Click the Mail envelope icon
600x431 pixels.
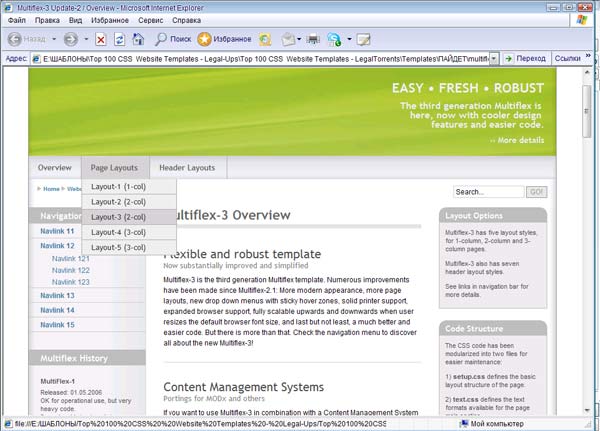pos(288,39)
